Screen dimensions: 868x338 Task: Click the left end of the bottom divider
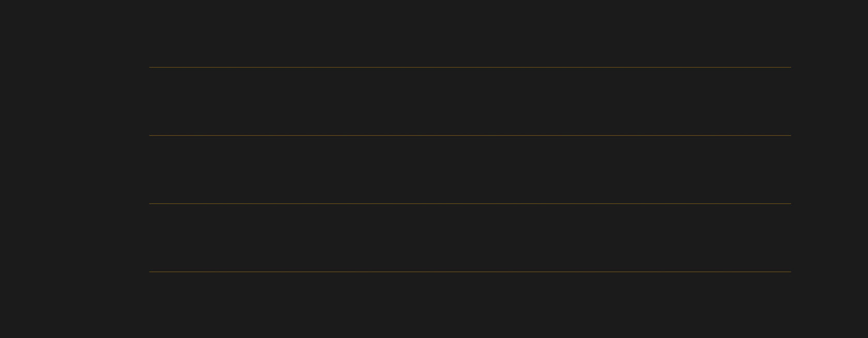(150, 271)
